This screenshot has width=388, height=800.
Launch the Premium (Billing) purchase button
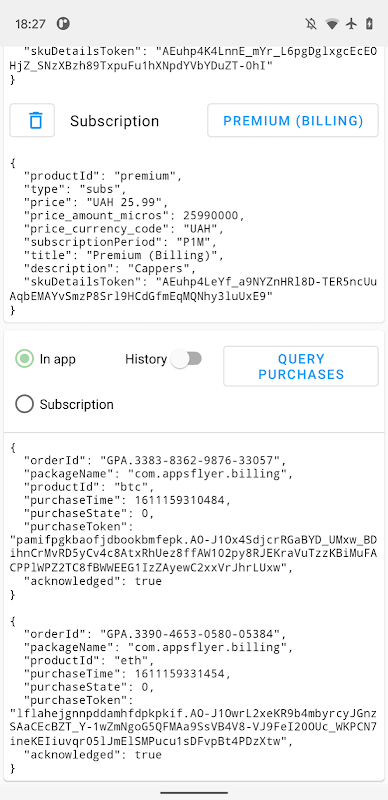click(x=293, y=120)
